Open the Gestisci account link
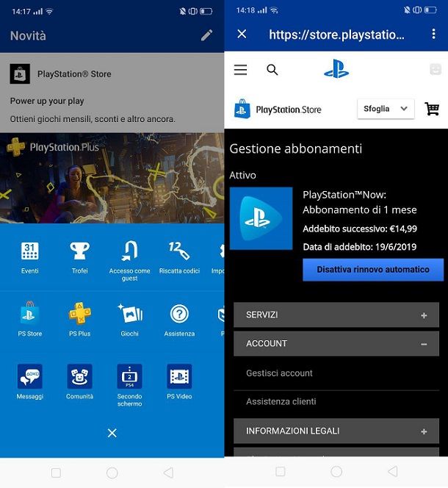Viewport: 448px width, 488px height. pyautogui.click(x=279, y=373)
